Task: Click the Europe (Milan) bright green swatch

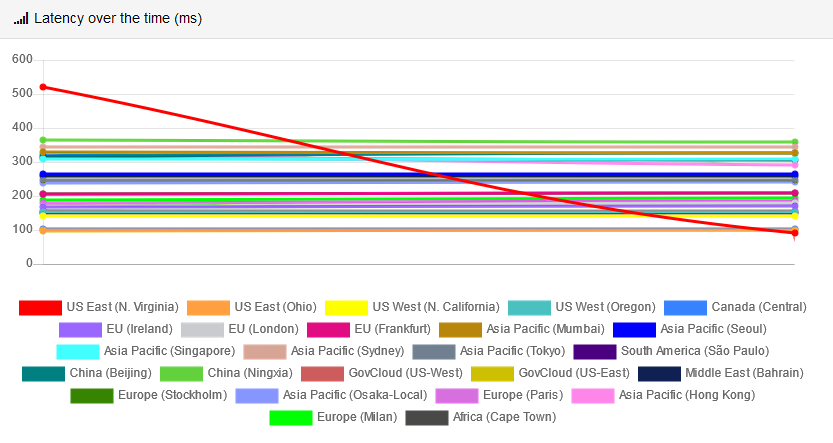Action: (291, 418)
